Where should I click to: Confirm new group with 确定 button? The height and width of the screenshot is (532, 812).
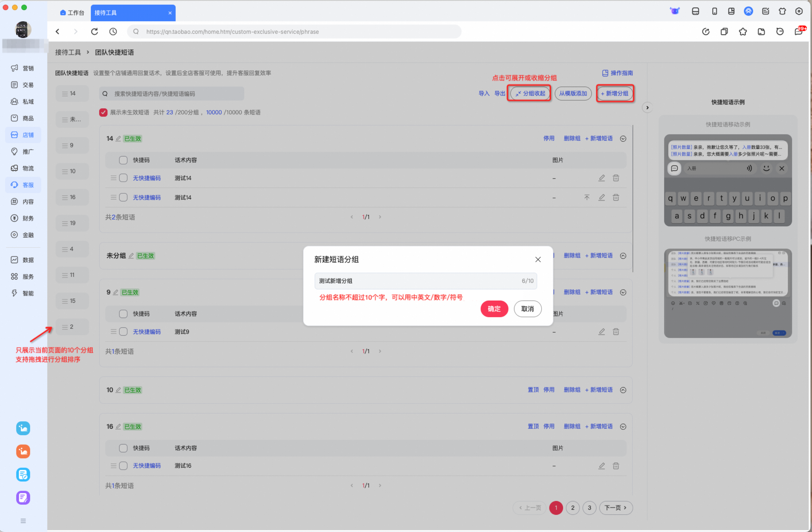(x=494, y=309)
